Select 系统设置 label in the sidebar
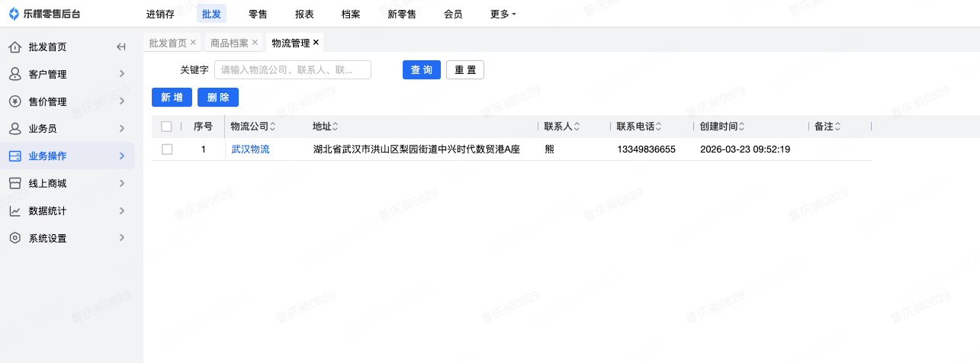Screen dimensions: 980x363 coord(47,238)
